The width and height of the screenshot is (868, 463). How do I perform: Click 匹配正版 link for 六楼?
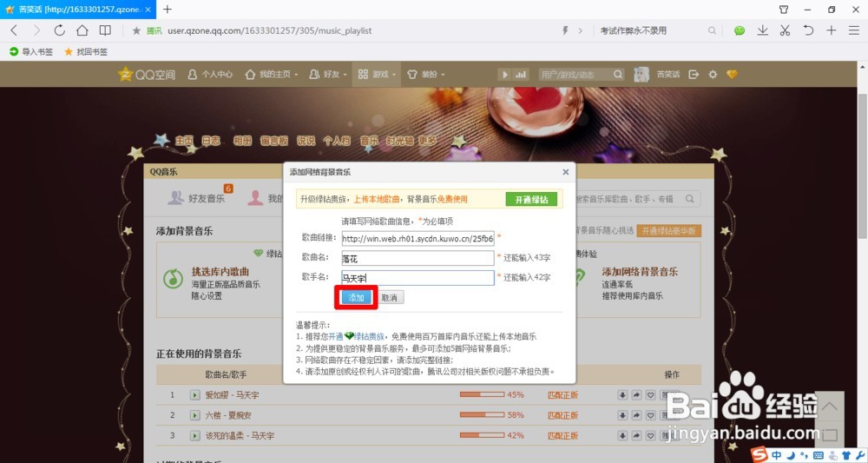[x=562, y=415]
